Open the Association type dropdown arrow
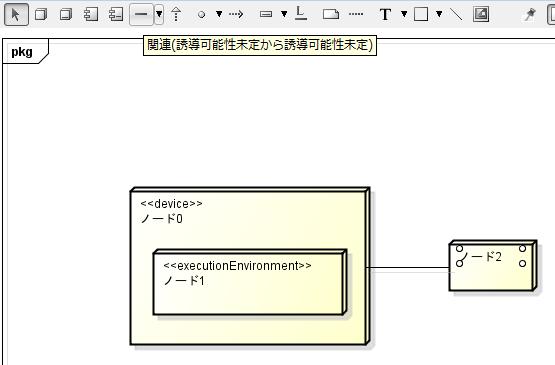Screen dimensions: 555x365 click(159, 15)
